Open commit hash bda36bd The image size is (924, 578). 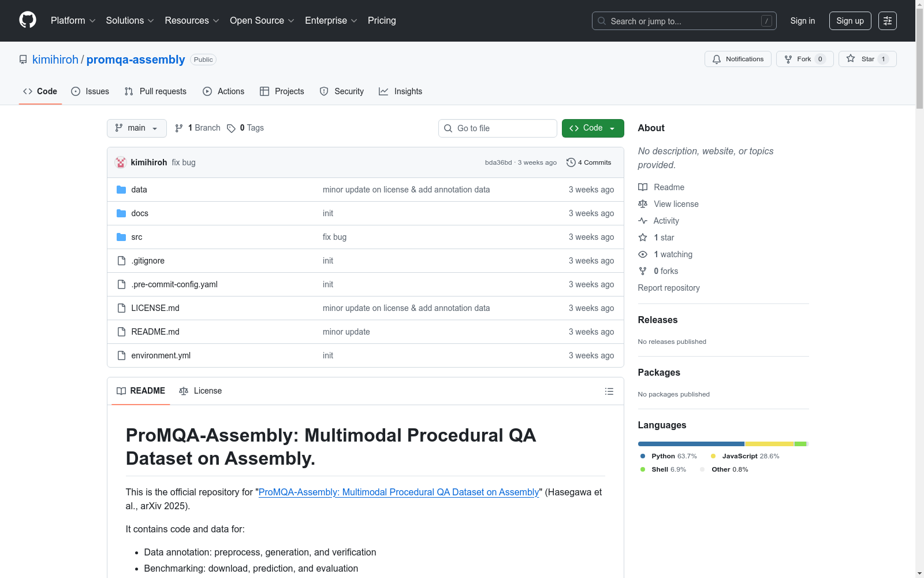click(498, 162)
